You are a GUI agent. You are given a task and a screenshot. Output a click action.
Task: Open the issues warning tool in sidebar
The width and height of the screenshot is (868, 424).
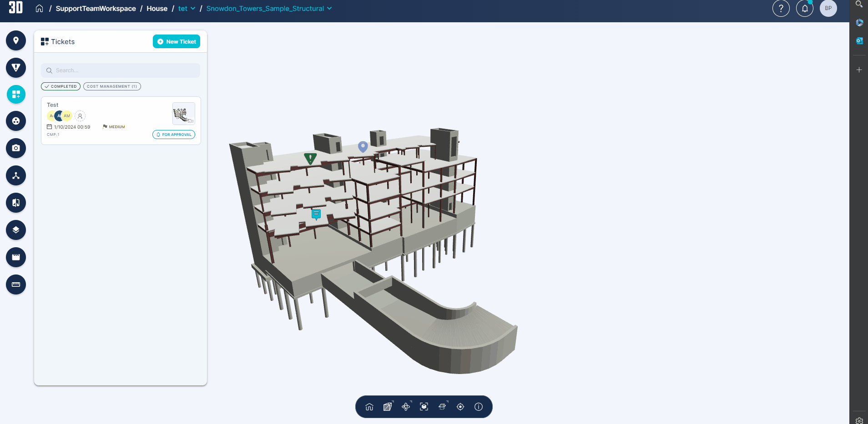(16, 68)
